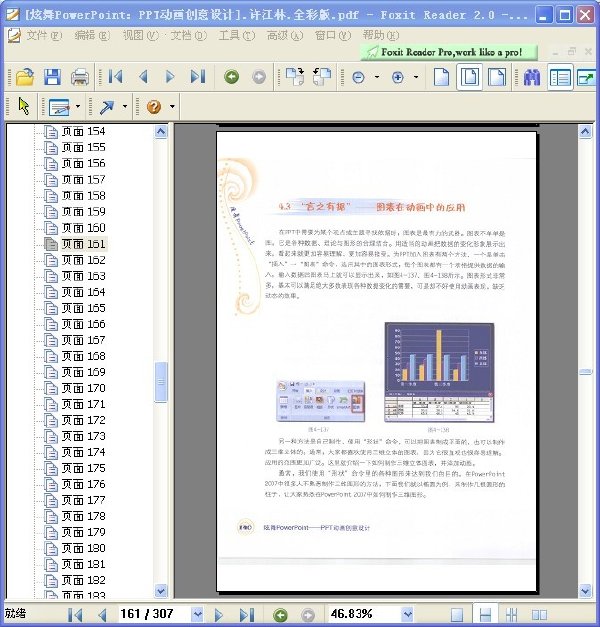Screen dimensions: 600x627
Task: Rotate page counterclockwise icon
Action: coord(322,76)
